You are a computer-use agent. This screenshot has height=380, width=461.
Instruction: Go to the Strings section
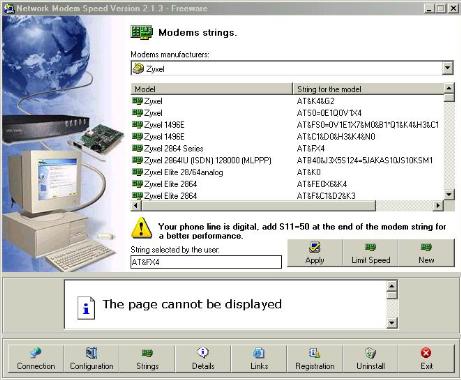tap(147, 359)
